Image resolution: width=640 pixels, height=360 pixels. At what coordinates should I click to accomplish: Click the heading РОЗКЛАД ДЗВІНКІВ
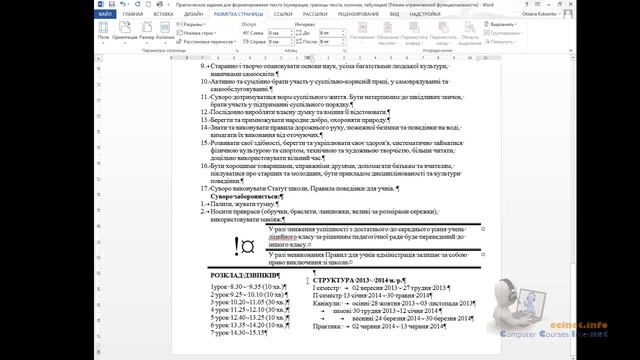pos(244,276)
